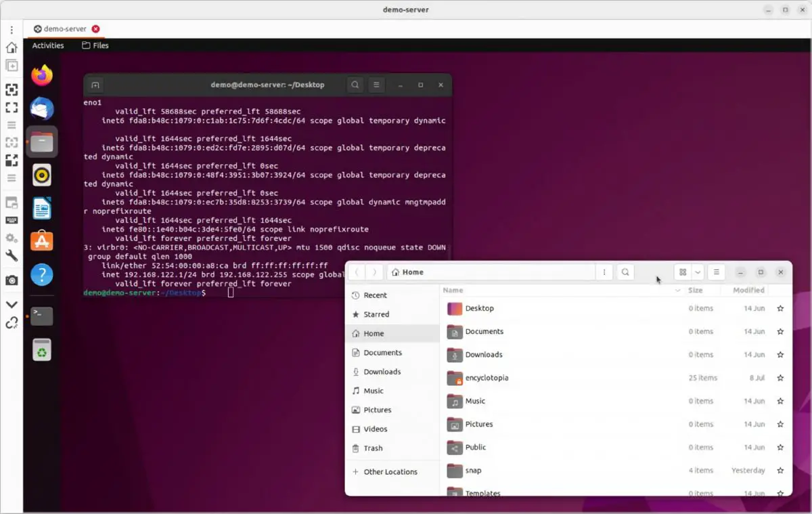Open Rhythmbox from the dock
Viewport: 812px width, 514px height.
pyautogui.click(x=41, y=175)
